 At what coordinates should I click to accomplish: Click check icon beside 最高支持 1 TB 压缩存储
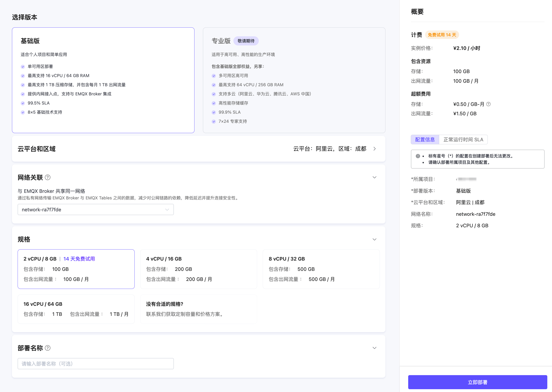[x=23, y=85]
